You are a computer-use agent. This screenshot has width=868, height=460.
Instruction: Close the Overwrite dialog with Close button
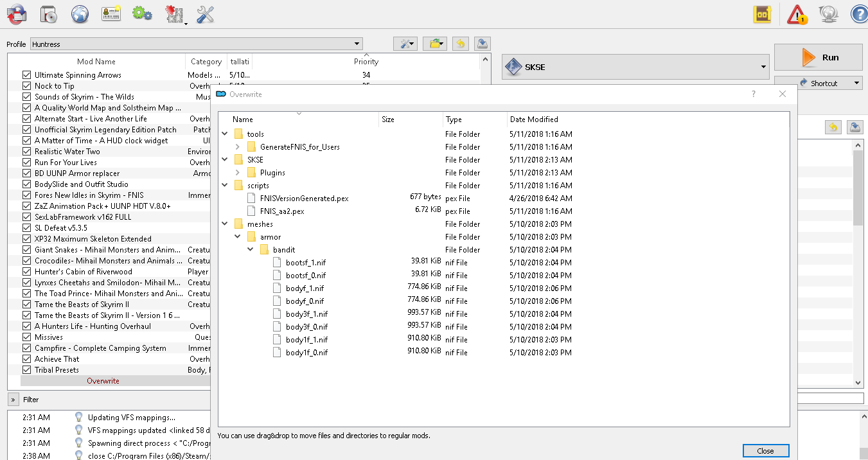766,451
